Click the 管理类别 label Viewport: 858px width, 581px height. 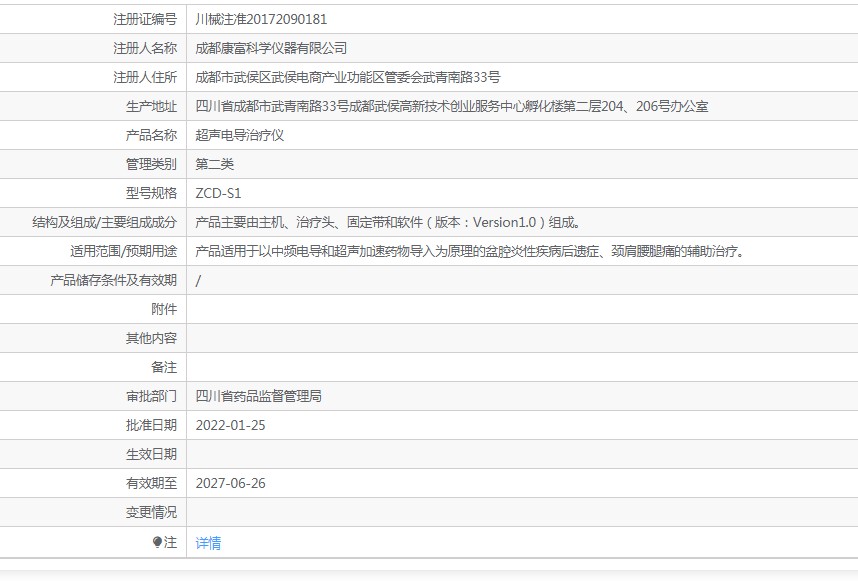coord(152,164)
